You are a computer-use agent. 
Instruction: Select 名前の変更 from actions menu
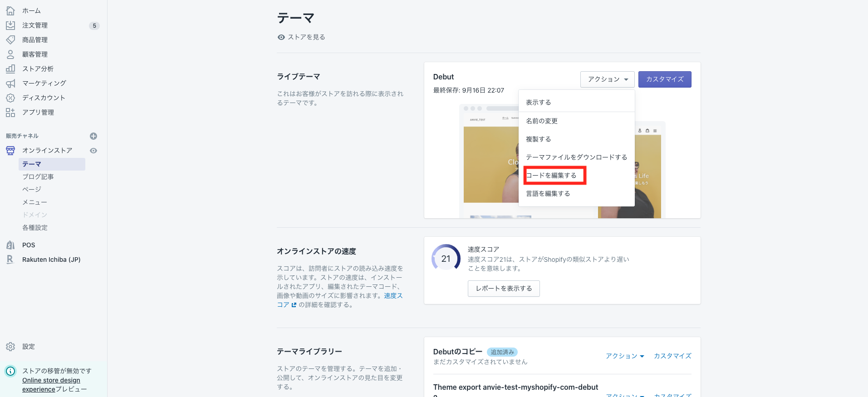pyautogui.click(x=576, y=121)
